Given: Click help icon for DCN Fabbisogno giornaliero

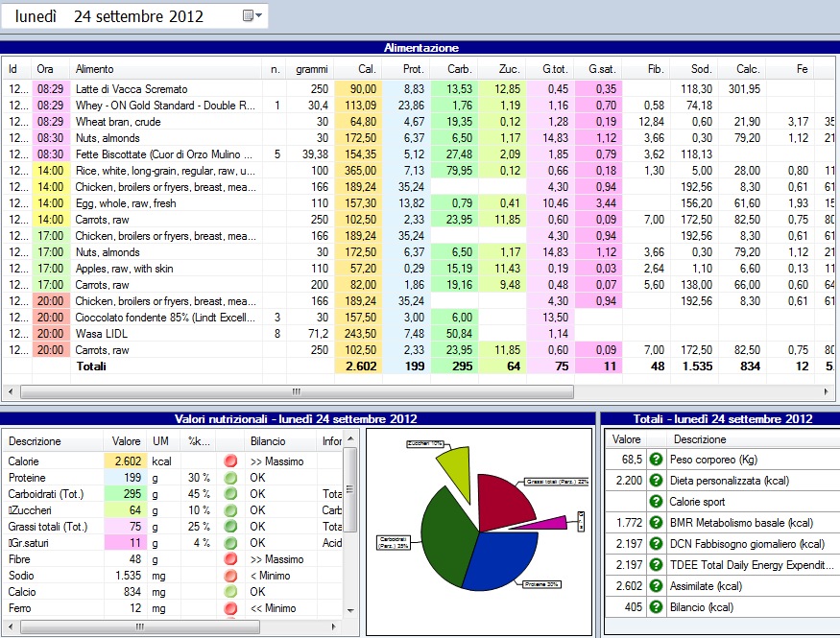Looking at the screenshot, I should [x=657, y=544].
